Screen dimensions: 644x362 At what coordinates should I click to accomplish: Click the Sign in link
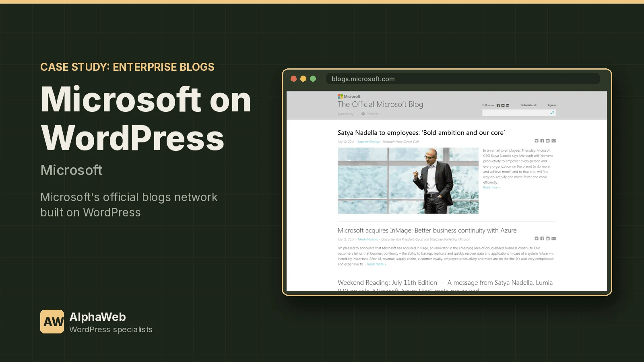pyautogui.click(x=551, y=105)
